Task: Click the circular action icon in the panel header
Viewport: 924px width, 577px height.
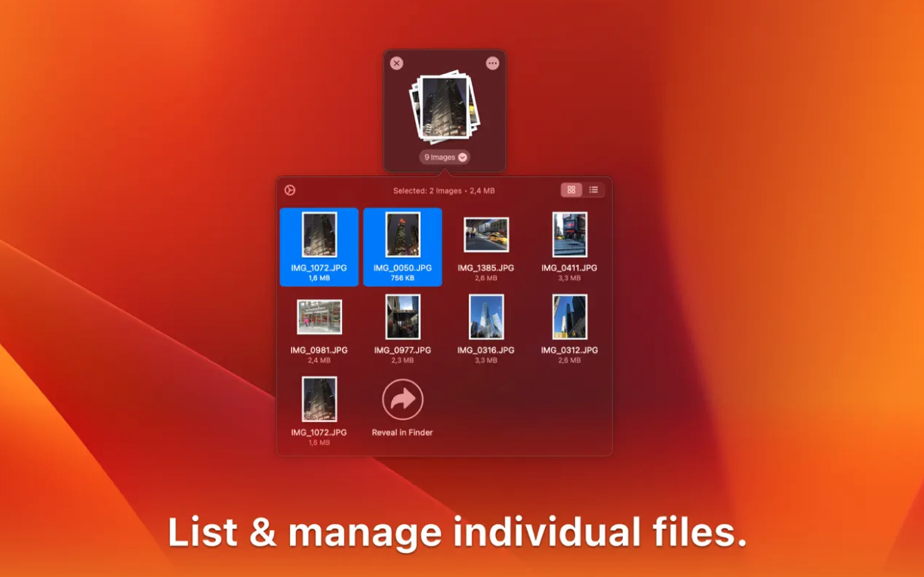Action: [290, 190]
